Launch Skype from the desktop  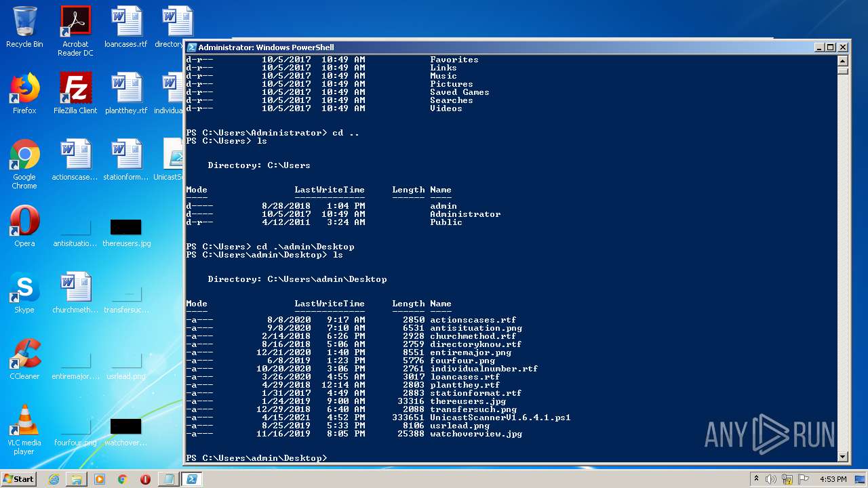click(x=24, y=293)
